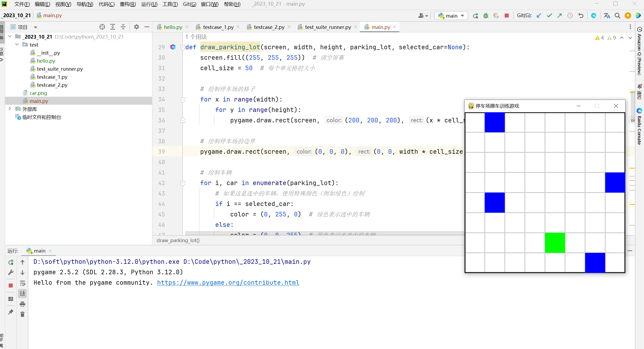Collapse the test folder
This screenshot has height=349, width=644.
(17, 44)
